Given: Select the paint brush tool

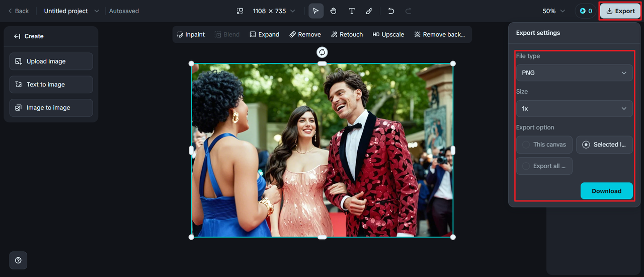Looking at the screenshot, I should (x=369, y=11).
